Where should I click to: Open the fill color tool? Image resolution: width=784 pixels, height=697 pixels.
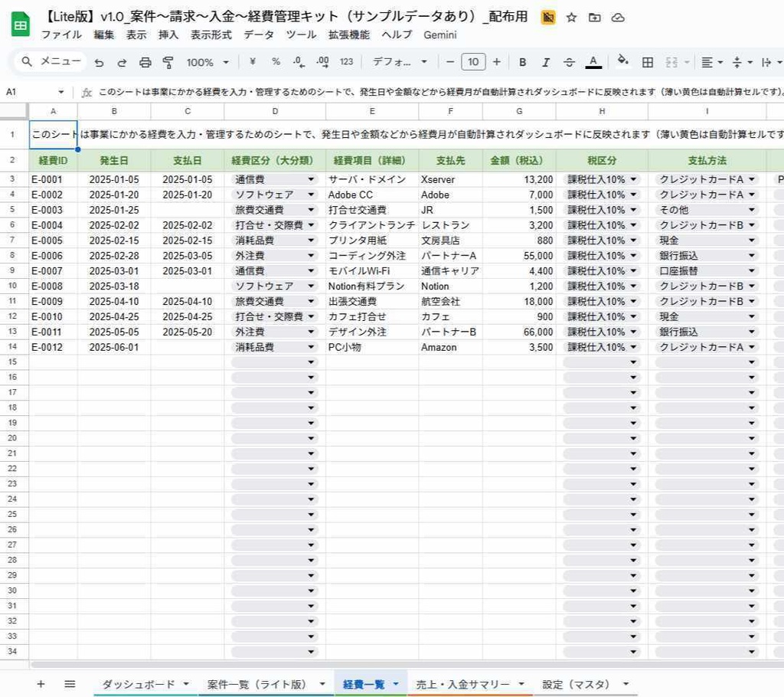coord(622,62)
